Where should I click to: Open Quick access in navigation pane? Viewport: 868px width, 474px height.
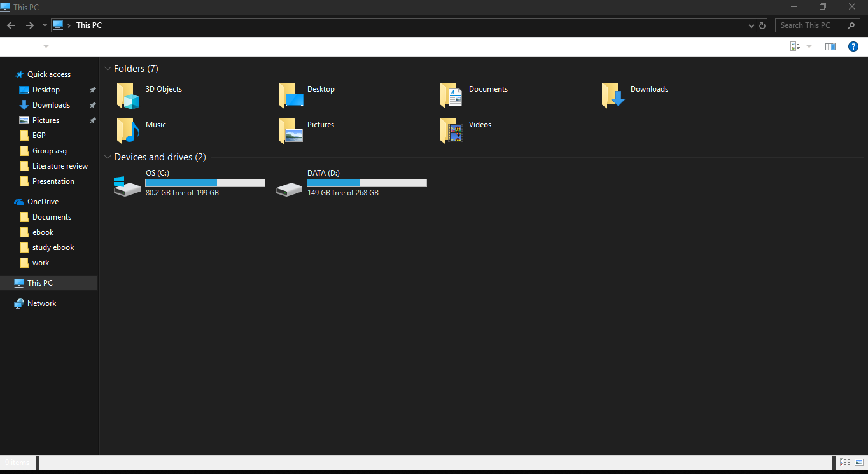pyautogui.click(x=49, y=74)
